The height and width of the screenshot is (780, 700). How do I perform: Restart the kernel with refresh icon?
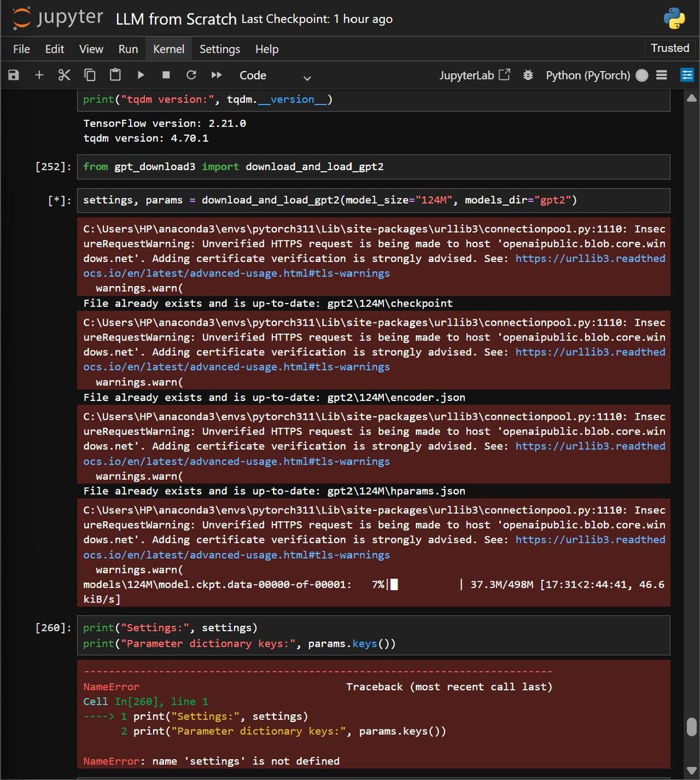[191, 75]
